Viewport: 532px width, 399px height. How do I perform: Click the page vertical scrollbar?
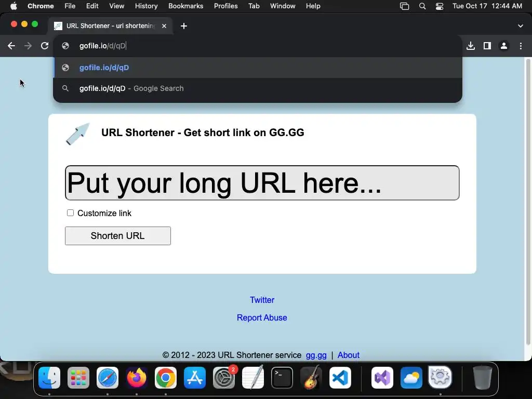(x=528, y=202)
